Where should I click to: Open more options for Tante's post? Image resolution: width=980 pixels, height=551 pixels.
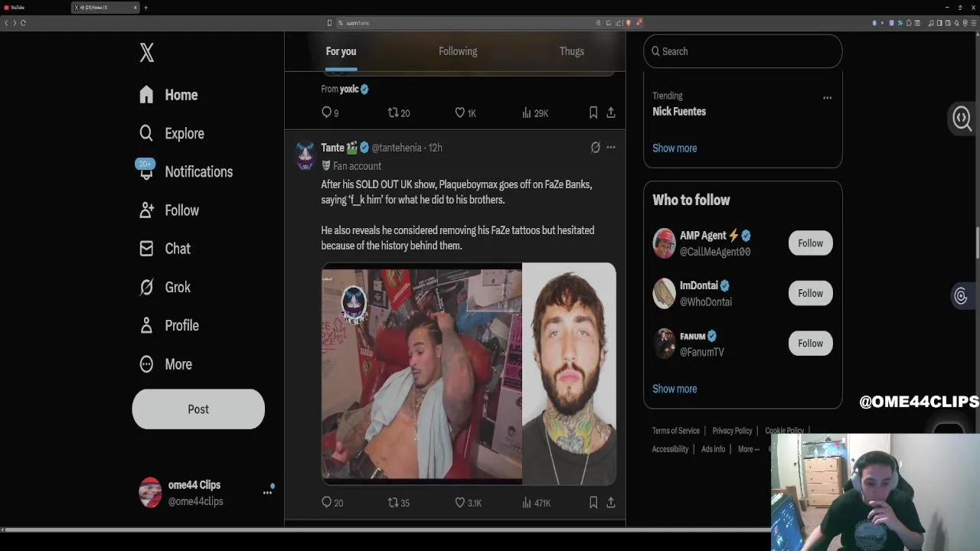click(x=611, y=147)
